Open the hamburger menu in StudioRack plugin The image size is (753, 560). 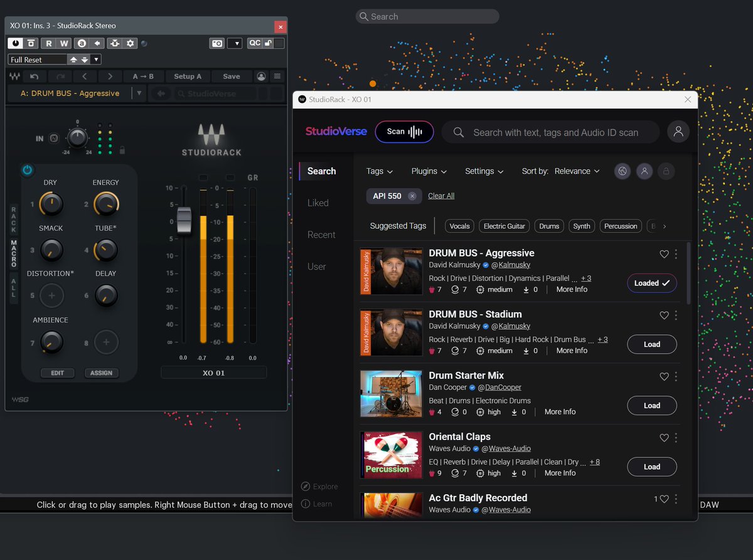tap(277, 77)
